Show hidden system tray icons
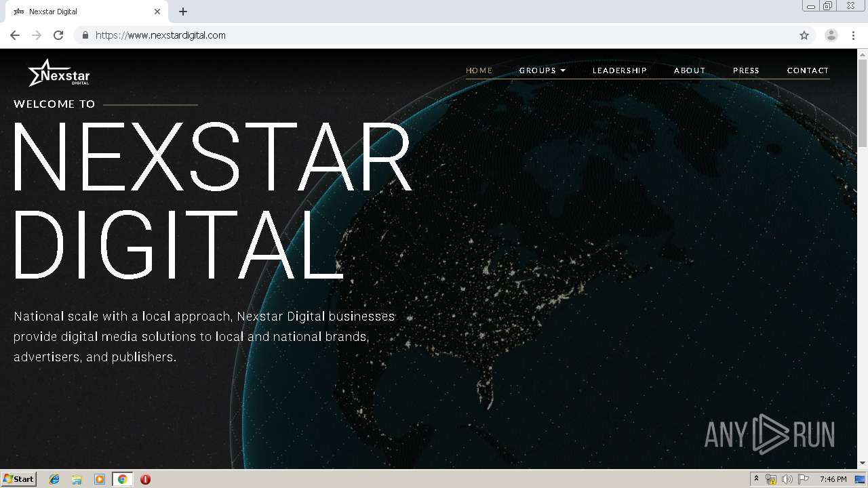The image size is (868, 488). click(x=756, y=479)
